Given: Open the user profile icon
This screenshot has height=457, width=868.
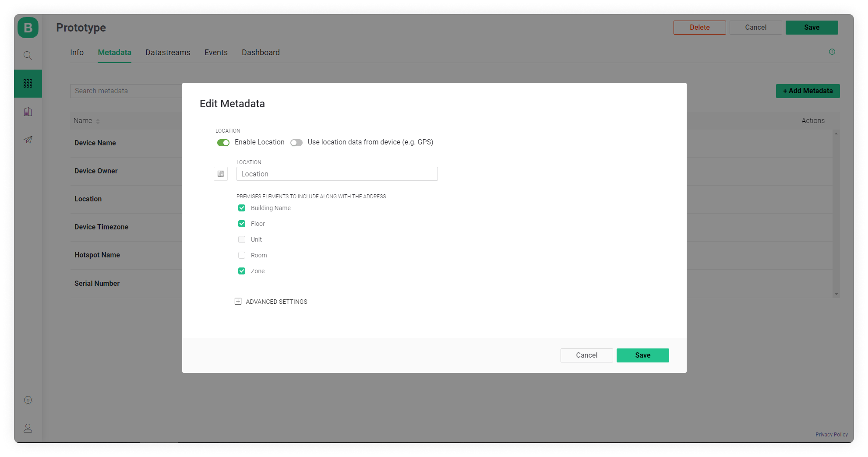Looking at the screenshot, I should click(28, 428).
